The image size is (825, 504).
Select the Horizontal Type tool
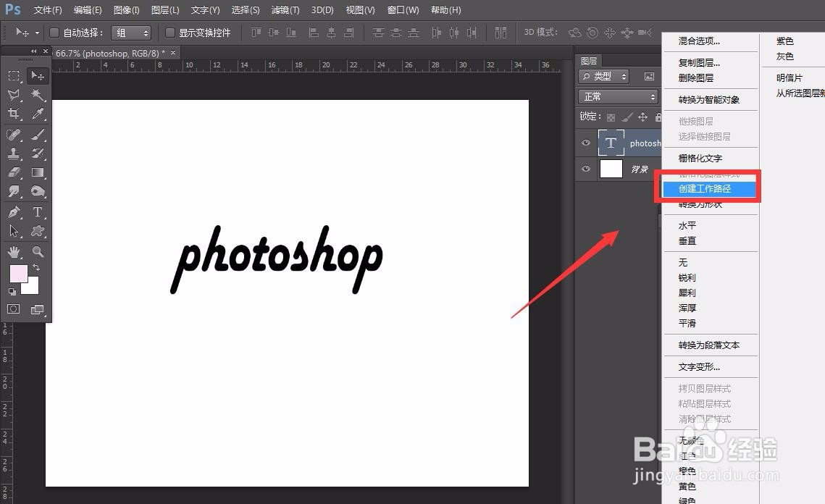(x=38, y=212)
